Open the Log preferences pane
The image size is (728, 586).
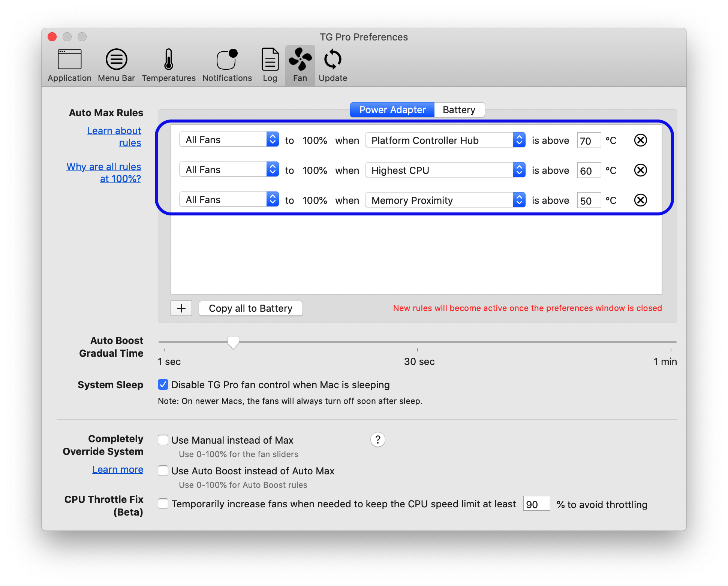point(270,66)
